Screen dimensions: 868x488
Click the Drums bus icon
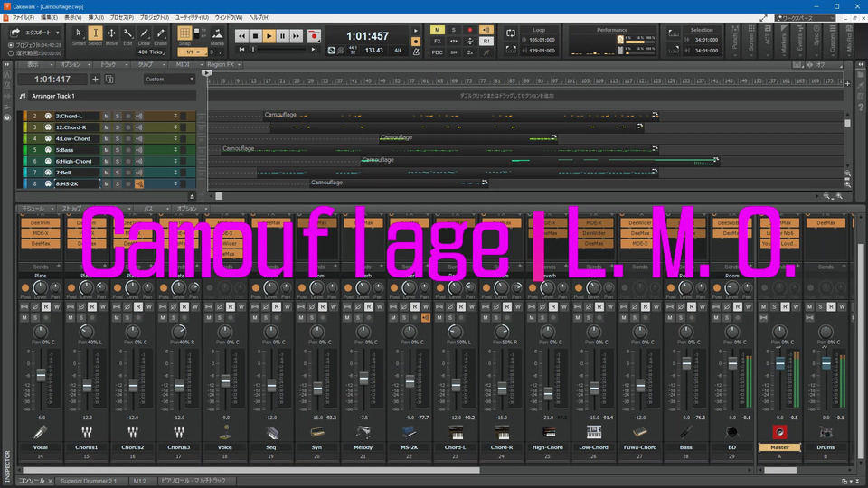826,432
